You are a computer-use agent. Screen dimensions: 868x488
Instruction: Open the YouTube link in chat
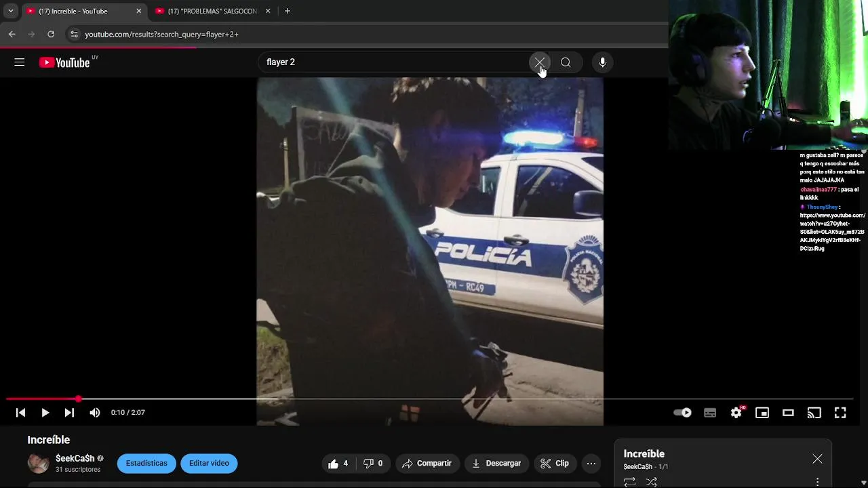point(833,232)
